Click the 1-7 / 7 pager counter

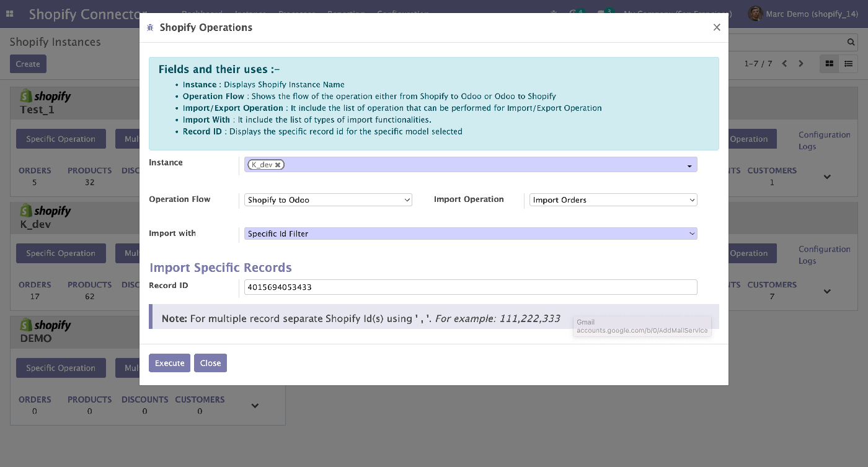pos(758,64)
